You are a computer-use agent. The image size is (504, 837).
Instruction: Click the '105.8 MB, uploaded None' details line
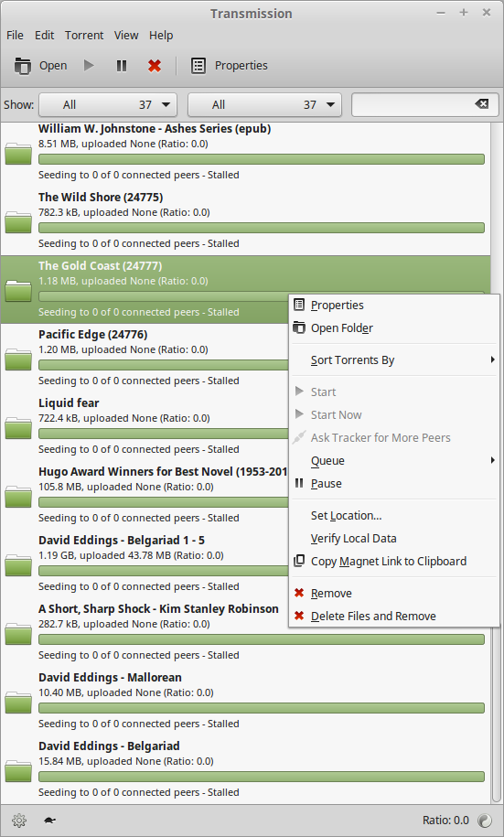126,487
